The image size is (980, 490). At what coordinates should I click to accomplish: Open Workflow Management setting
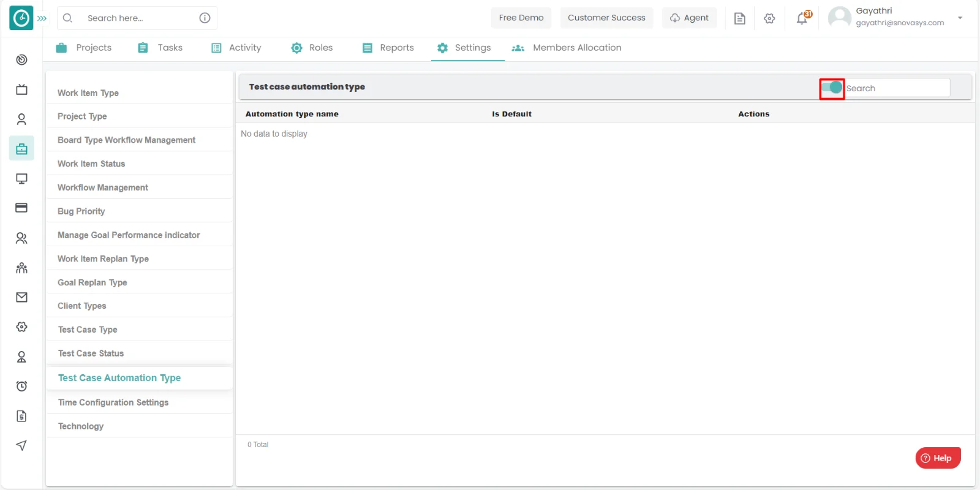pyautogui.click(x=139, y=187)
